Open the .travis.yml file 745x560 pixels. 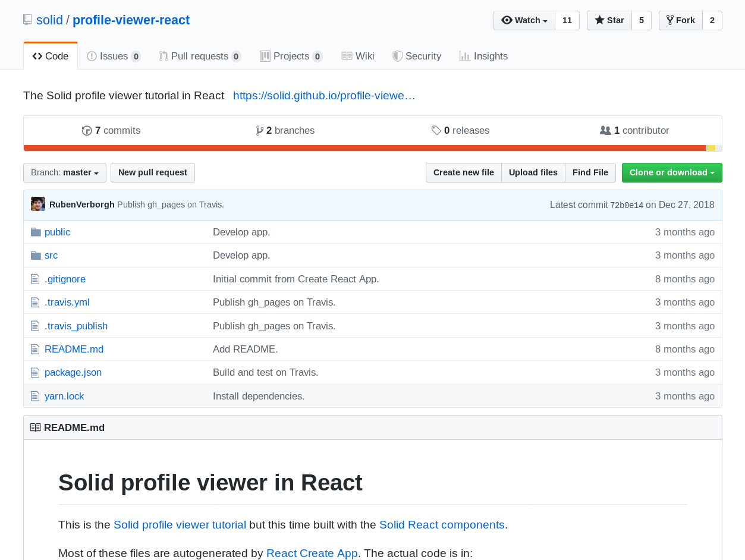tap(67, 302)
